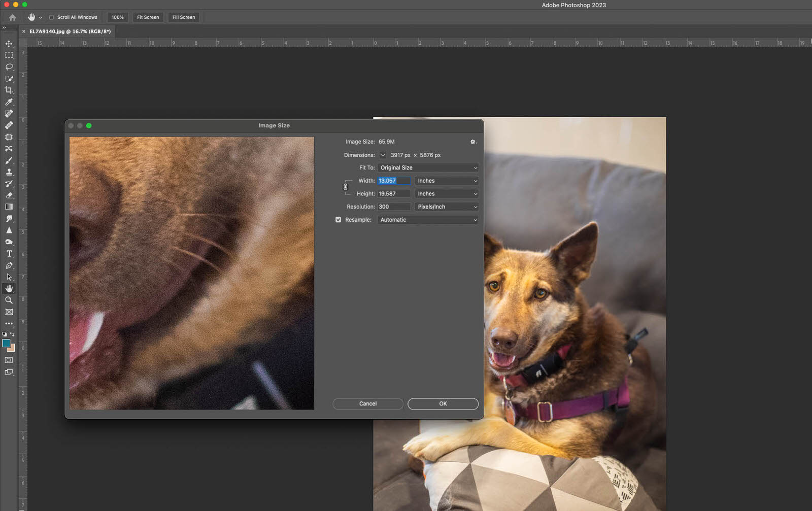Select the Crop tool
812x511 pixels.
click(9, 90)
